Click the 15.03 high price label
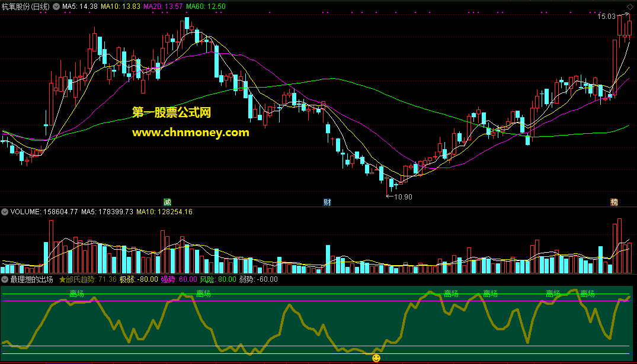 (x=607, y=17)
